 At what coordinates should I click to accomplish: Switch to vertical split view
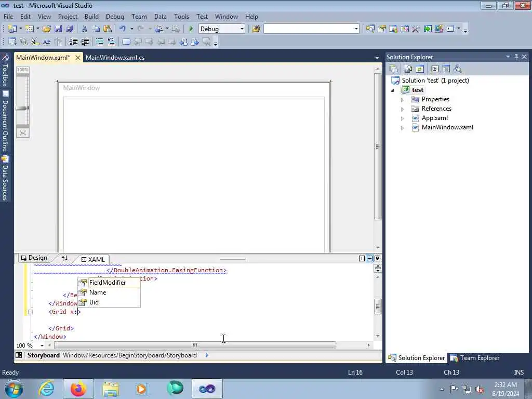coord(362,259)
